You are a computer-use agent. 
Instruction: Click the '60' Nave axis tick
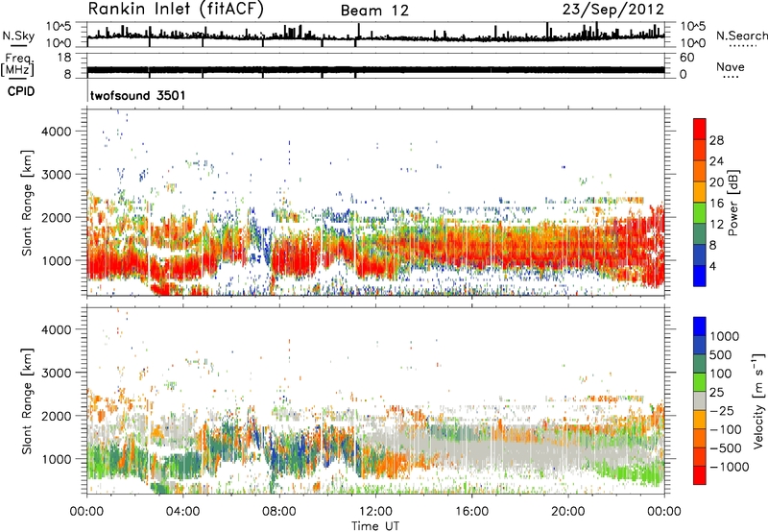[x=686, y=58]
